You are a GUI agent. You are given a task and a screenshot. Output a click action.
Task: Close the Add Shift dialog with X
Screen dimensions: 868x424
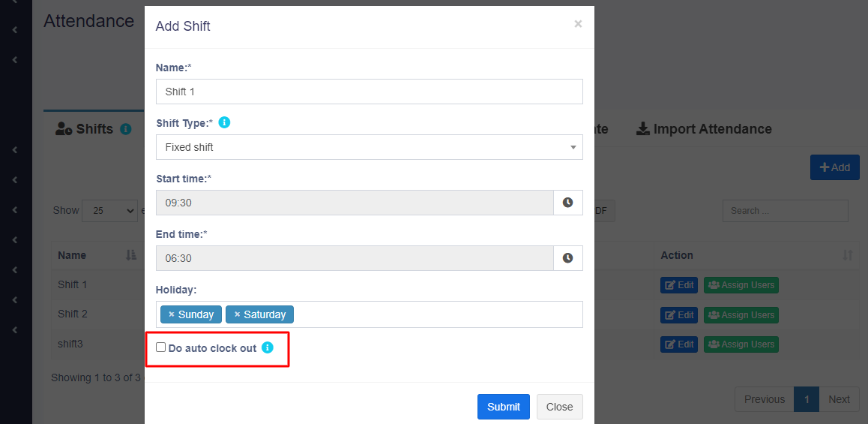pyautogui.click(x=578, y=24)
